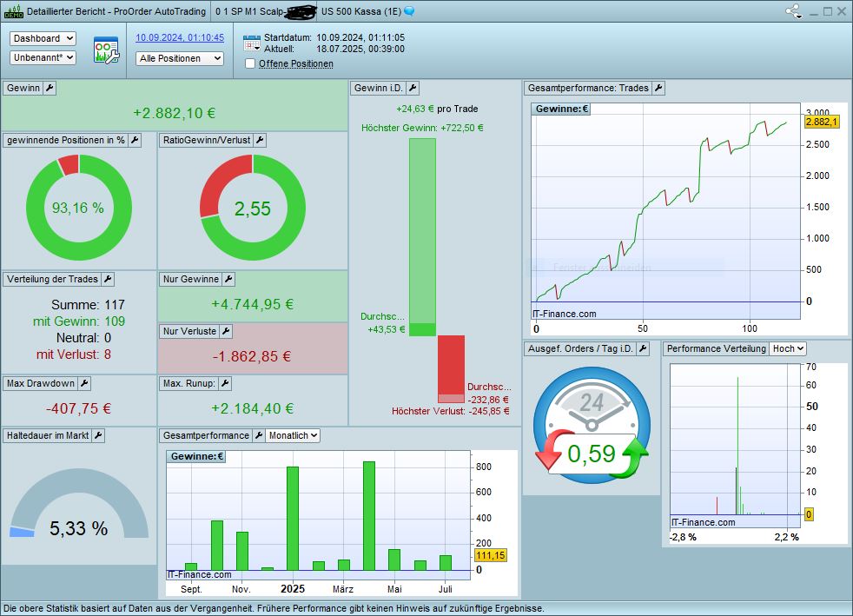Click the 2.882,1 yellow value label on trades chart
Viewport: 853px width, 616px height.
pyautogui.click(x=822, y=122)
